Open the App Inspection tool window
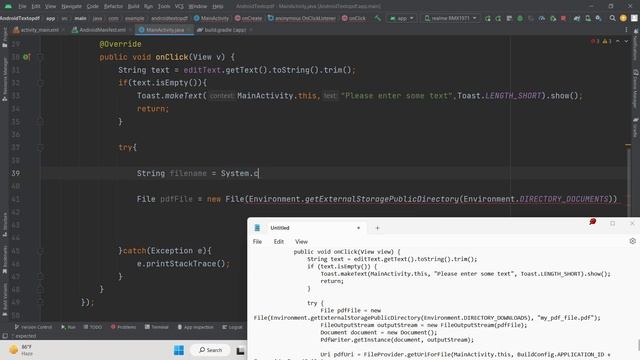 [196, 327]
